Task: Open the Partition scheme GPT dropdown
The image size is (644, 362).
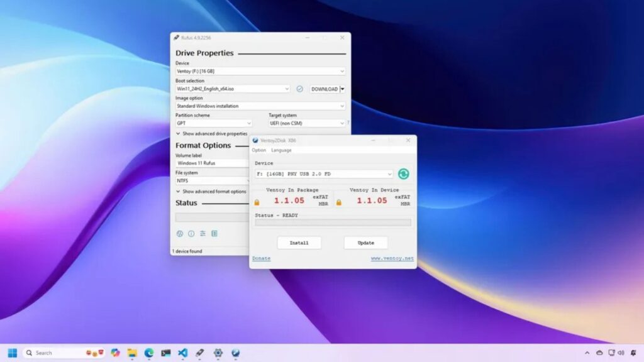Action: point(214,124)
